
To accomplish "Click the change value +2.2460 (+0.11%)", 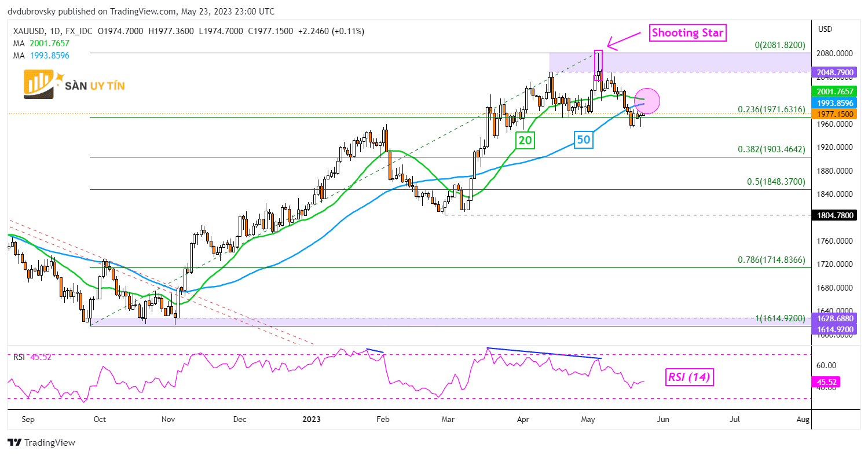I will coord(331,31).
